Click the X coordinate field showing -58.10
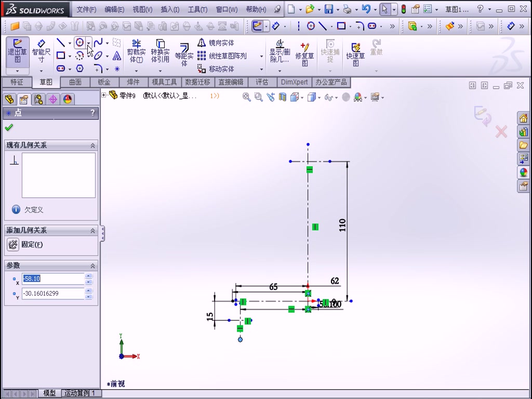Image resolution: width=532 pixels, height=399 pixels. pos(53,278)
